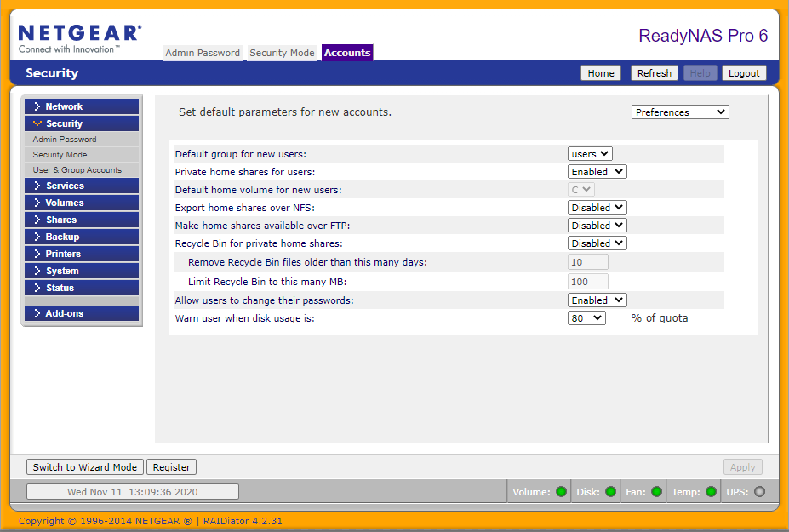The height and width of the screenshot is (532, 789).
Task: Disable users changing their passwords
Action: 597,300
